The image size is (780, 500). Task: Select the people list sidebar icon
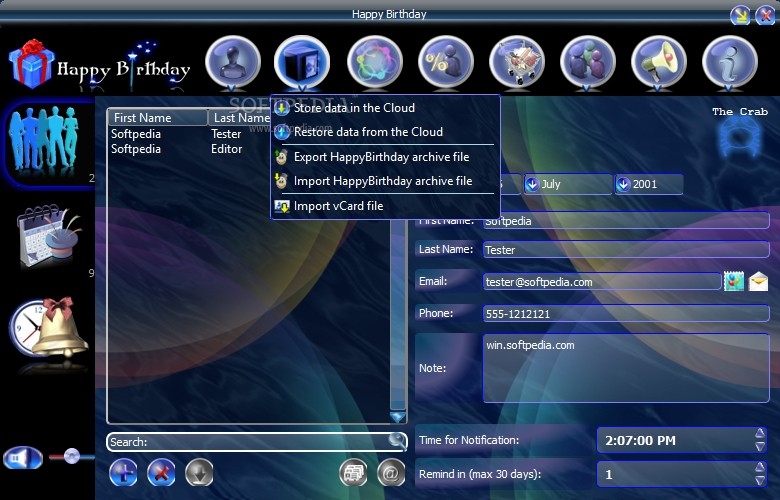point(45,142)
